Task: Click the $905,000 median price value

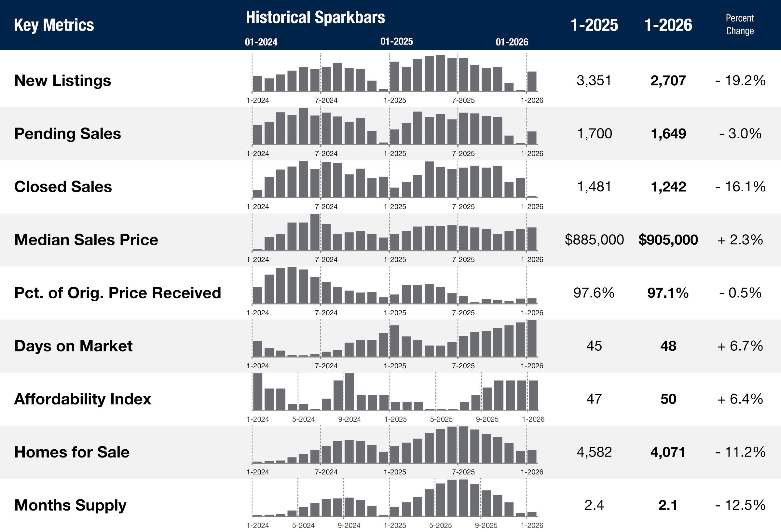Action: click(x=668, y=240)
